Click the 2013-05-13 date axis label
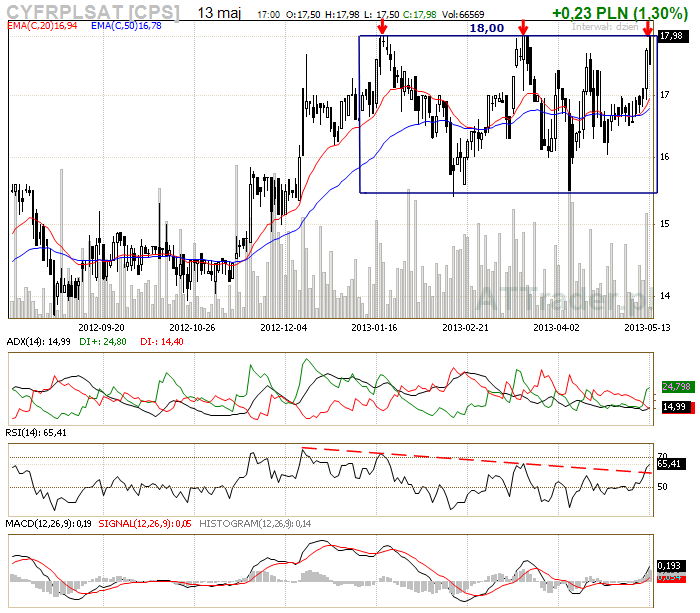The image size is (700, 613). click(647, 328)
